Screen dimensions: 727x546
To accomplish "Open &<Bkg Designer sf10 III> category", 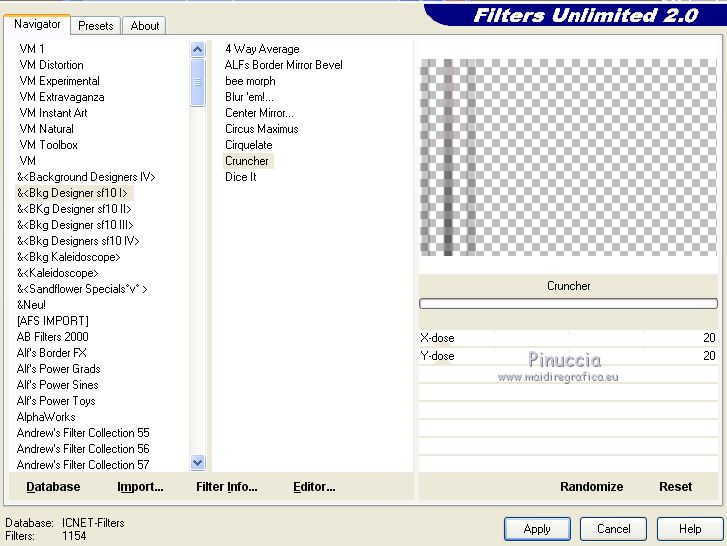I will pos(75,225).
